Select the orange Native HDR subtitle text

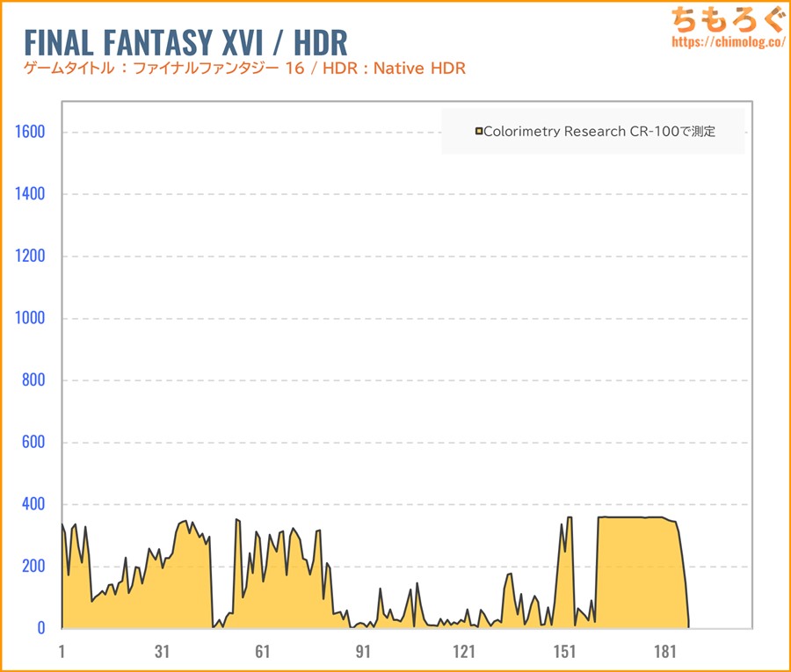click(x=244, y=69)
